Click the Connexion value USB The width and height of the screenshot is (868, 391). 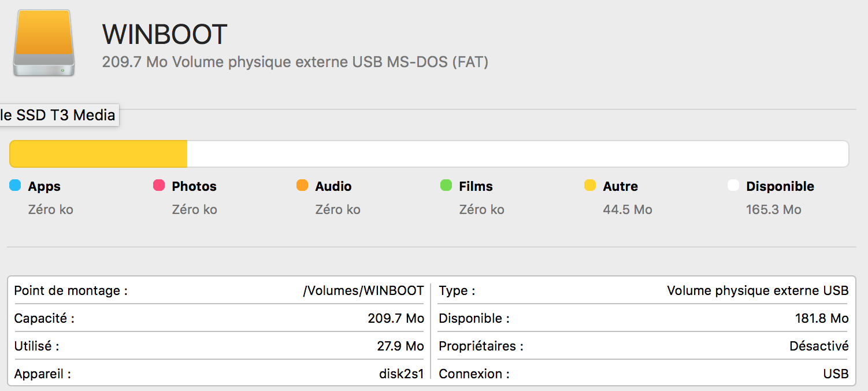[836, 374]
